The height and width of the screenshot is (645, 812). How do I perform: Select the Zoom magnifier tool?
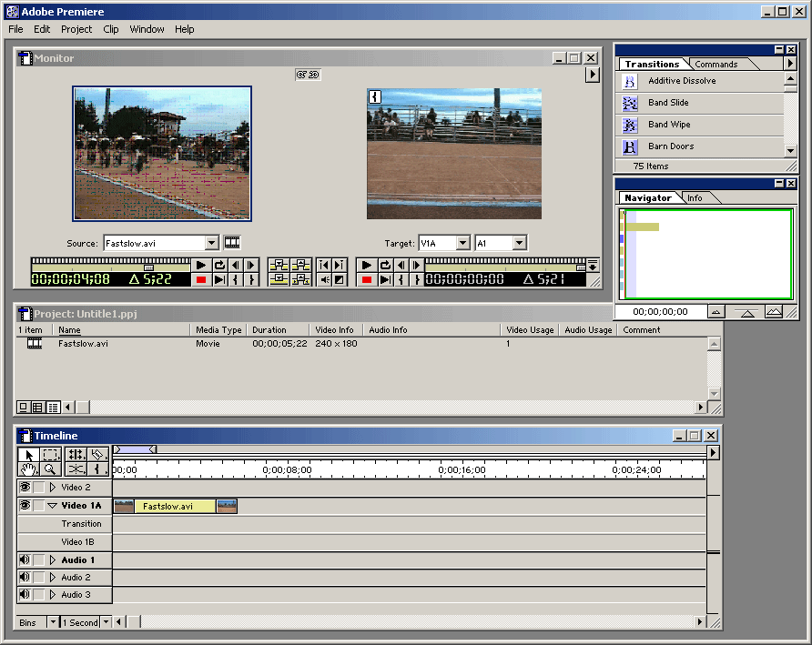[x=50, y=469]
